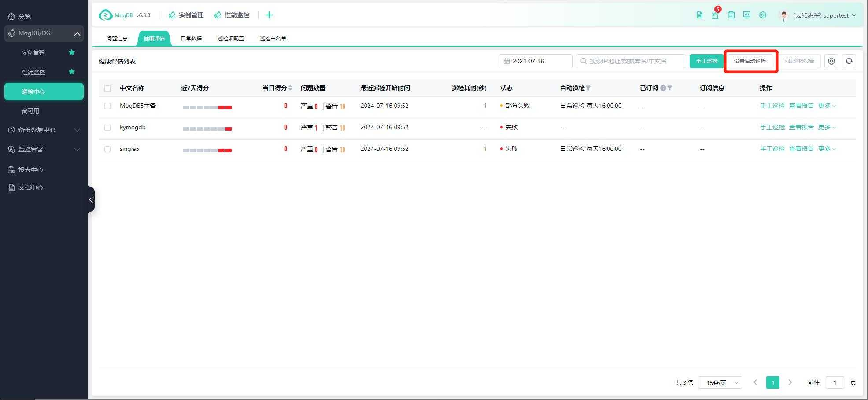868x400 pixels.
Task: Expand 备份恢复中心 sidebar group
Action: coord(44,130)
